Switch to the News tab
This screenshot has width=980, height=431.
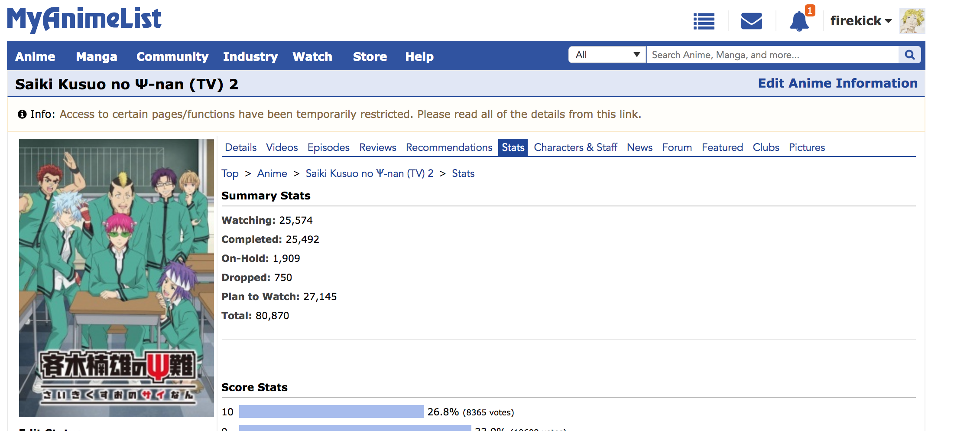(639, 147)
